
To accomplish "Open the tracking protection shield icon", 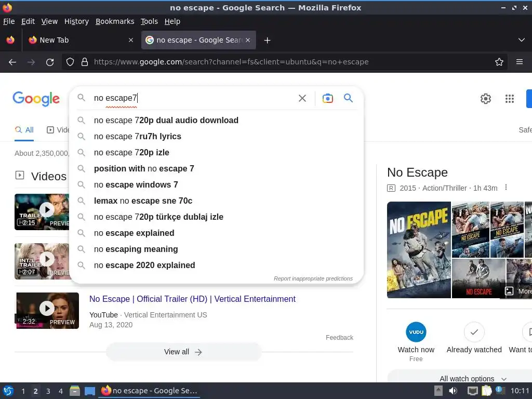I will coord(70,62).
